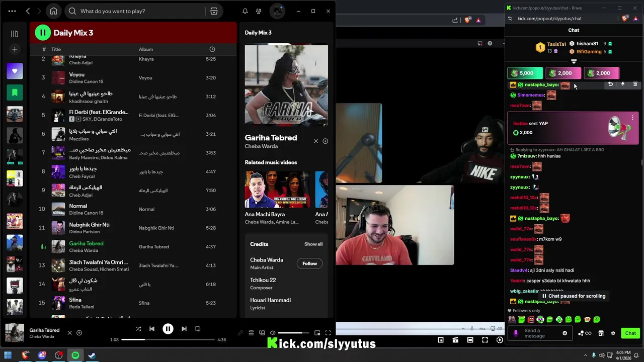The width and height of the screenshot is (644, 362).
Task: Open Spotify notifications bell
Action: [x=245, y=11]
